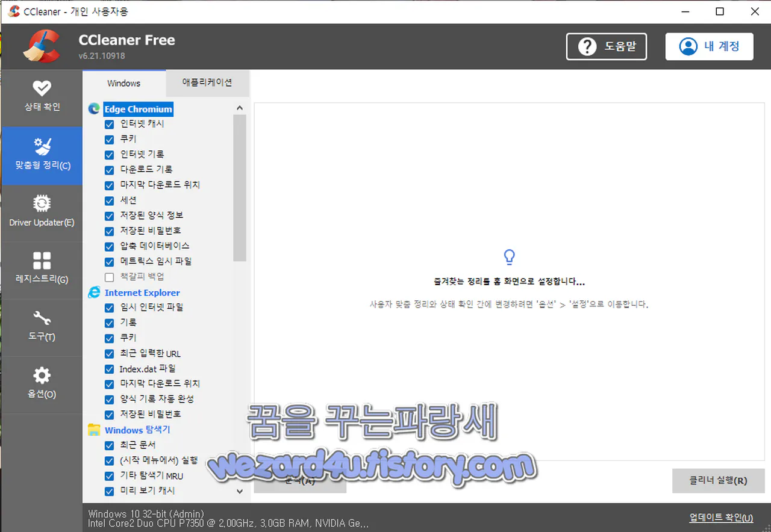Uncheck 다운로드 기록 checkbox
Image resolution: width=771 pixels, height=532 pixels.
coord(109,170)
